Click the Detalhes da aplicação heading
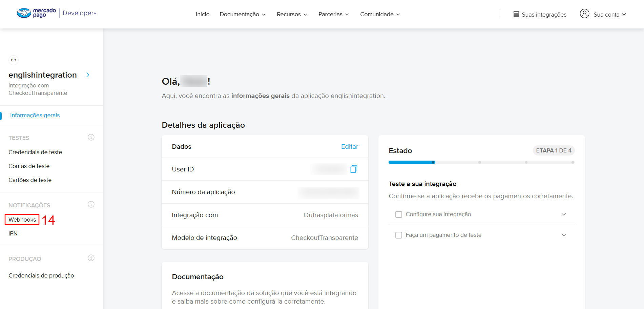 203,125
